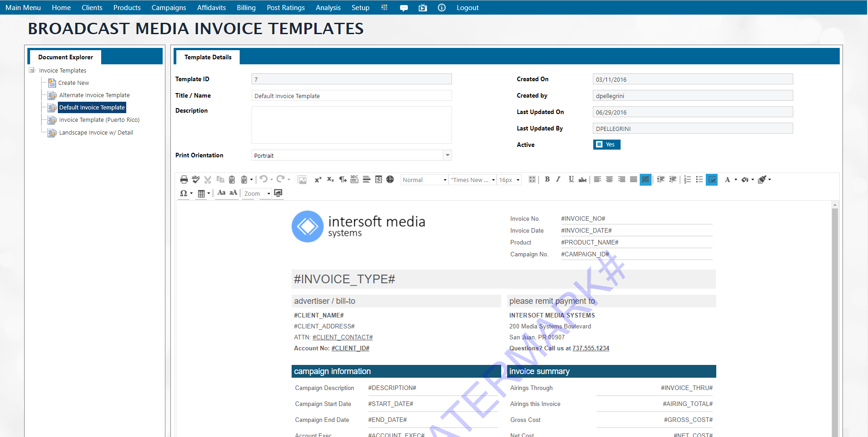868x437 pixels.
Task: Open the Campaigns menu
Action: 169,8
